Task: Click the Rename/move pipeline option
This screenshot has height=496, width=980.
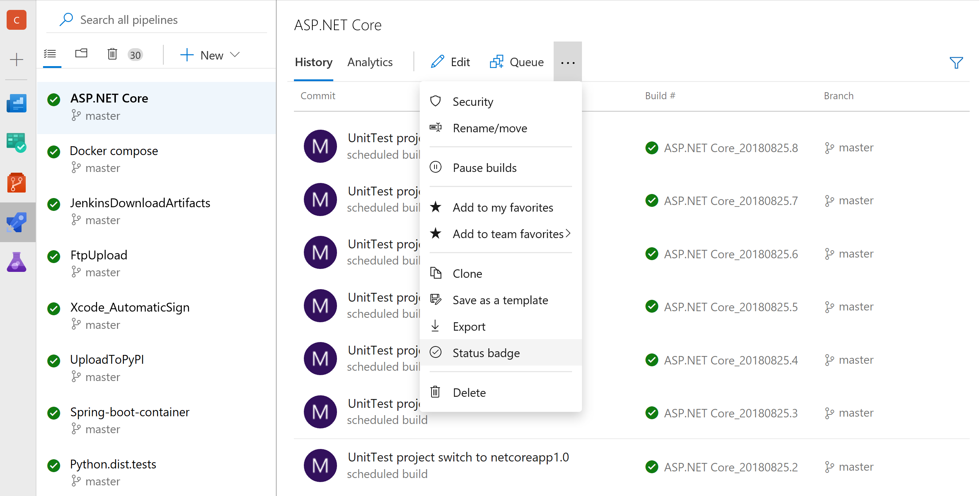Action: (491, 128)
